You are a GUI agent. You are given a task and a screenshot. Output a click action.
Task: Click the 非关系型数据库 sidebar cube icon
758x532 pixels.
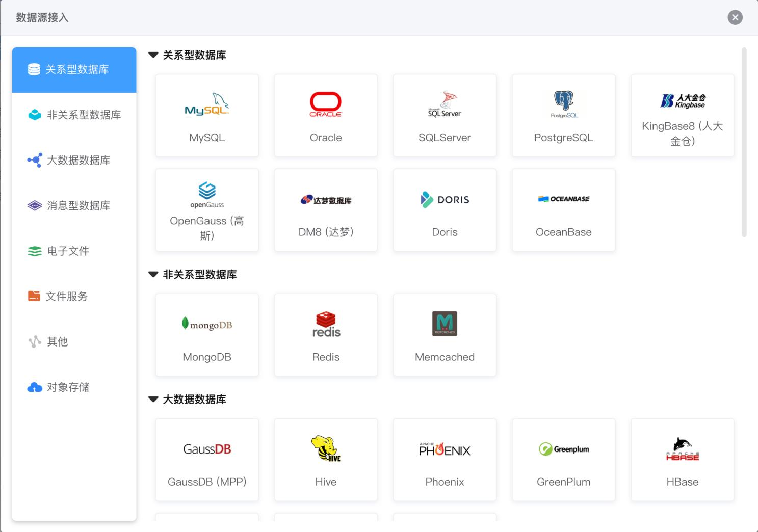coord(35,115)
